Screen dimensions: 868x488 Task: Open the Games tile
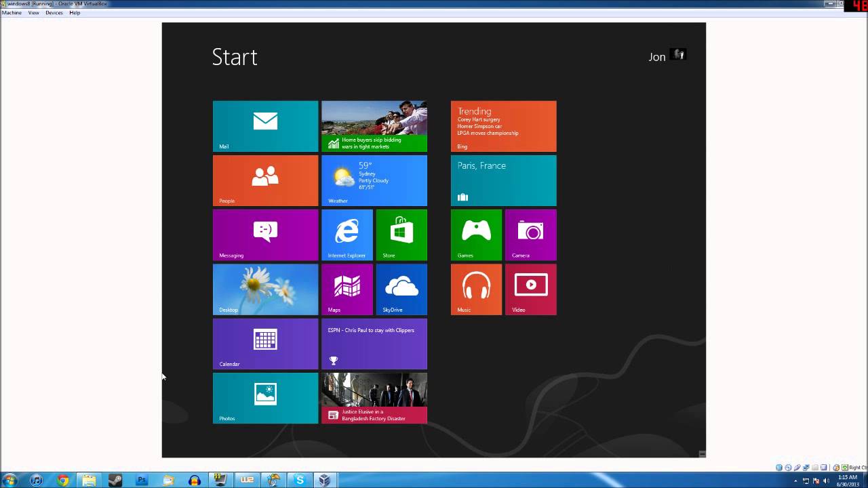(x=476, y=235)
